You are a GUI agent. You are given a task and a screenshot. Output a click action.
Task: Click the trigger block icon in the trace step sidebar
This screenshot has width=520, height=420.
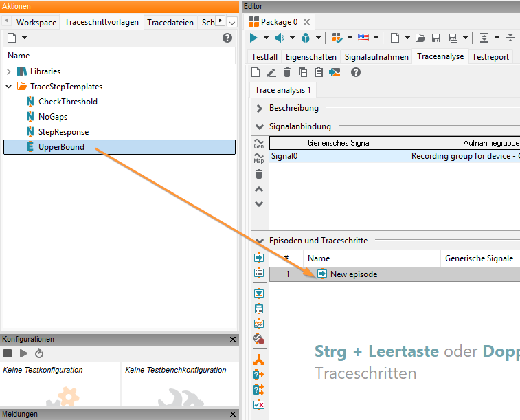pyautogui.click(x=259, y=294)
